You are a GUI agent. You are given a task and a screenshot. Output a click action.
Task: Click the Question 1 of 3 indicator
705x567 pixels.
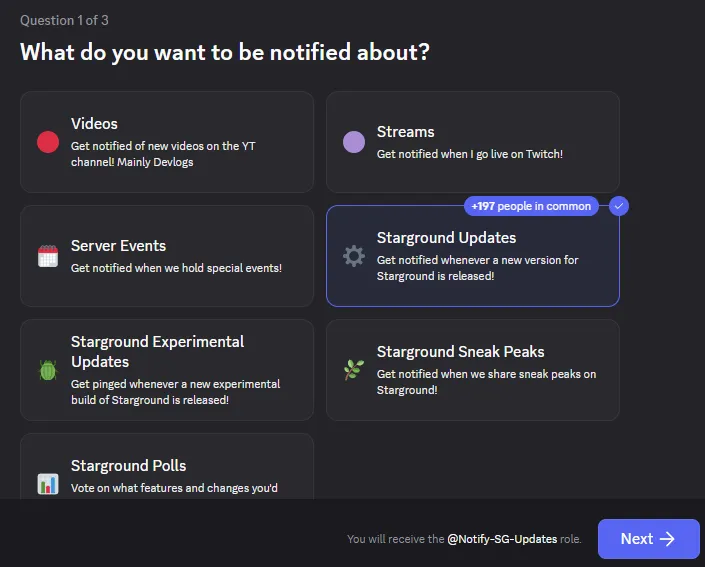(x=64, y=20)
